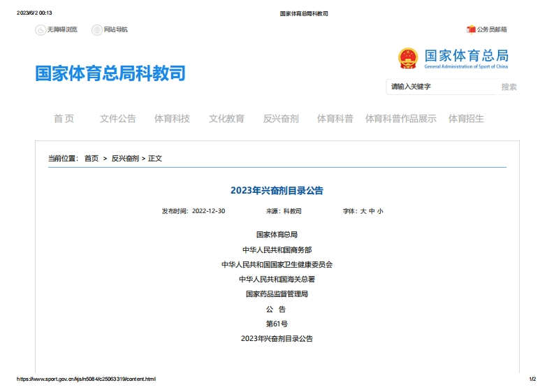554x392 pixels.
Task: Click the page number 1/2
Action: click(532, 379)
